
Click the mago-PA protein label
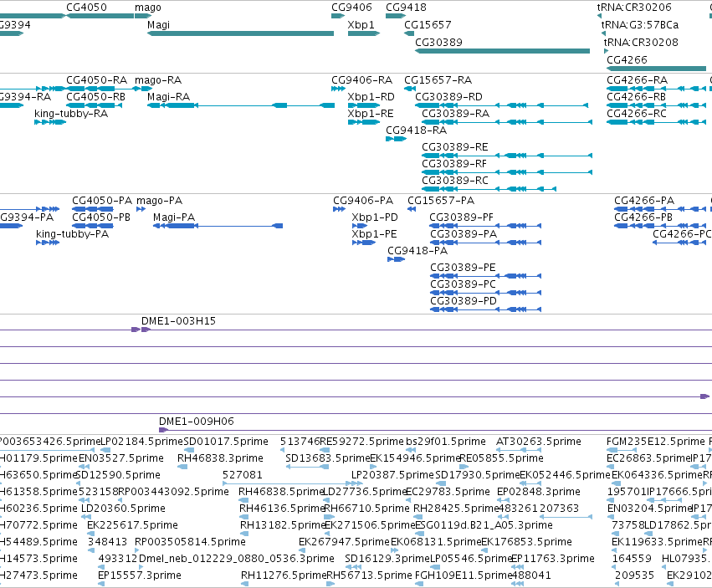click(159, 201)
